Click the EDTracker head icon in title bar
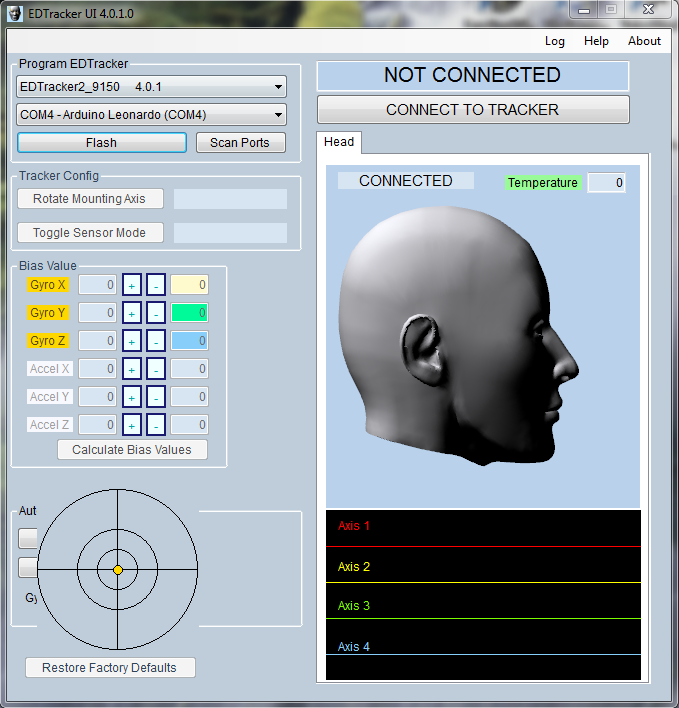This screenshot has height=708, width=679. click(14, 14)
